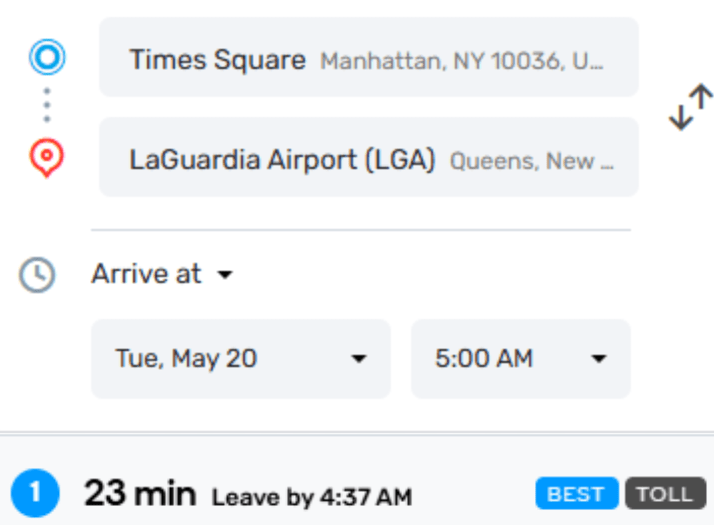The image size is (714, 525).
Task: Click the Manhattan, NY 10036 address text
Action: pos(461,61)
